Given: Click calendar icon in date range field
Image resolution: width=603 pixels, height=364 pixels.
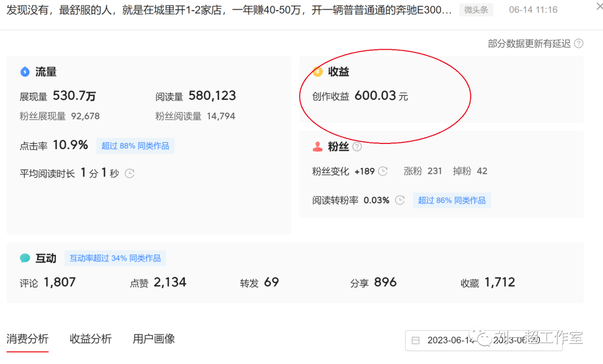Looking at the screenshot, I should point(416,340).
